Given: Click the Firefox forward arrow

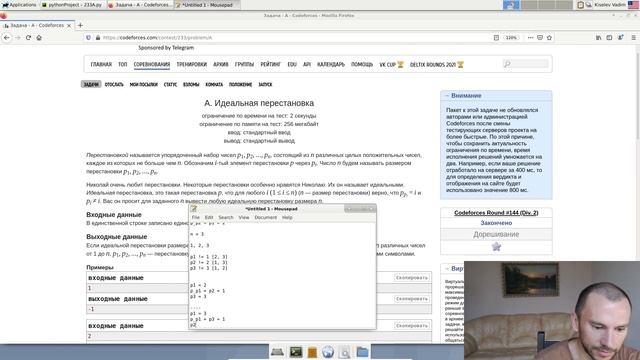Looking at the screenshot, I should click(18, 38).
